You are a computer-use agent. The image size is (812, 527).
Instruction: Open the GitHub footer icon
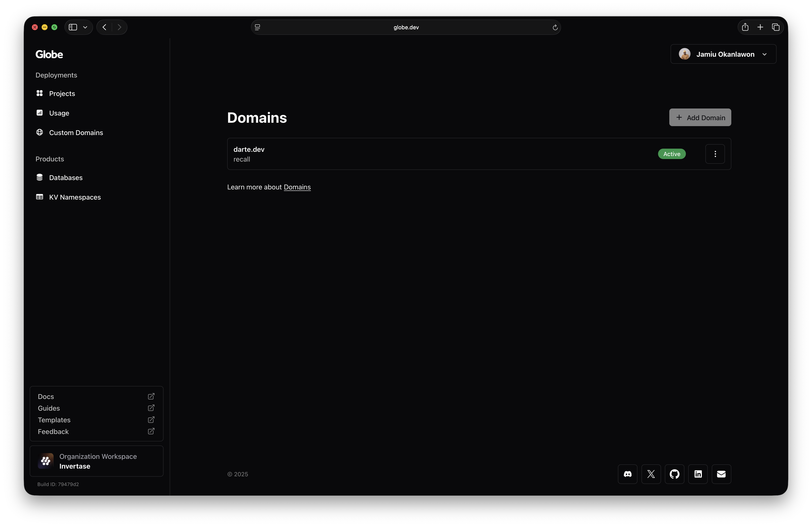point(674,474)
